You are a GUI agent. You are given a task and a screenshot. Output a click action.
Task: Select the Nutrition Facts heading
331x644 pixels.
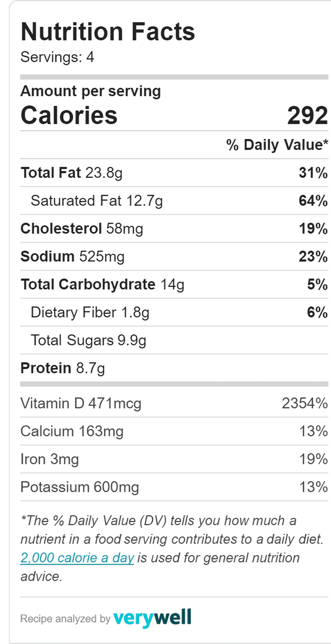[x=108, y=32]
